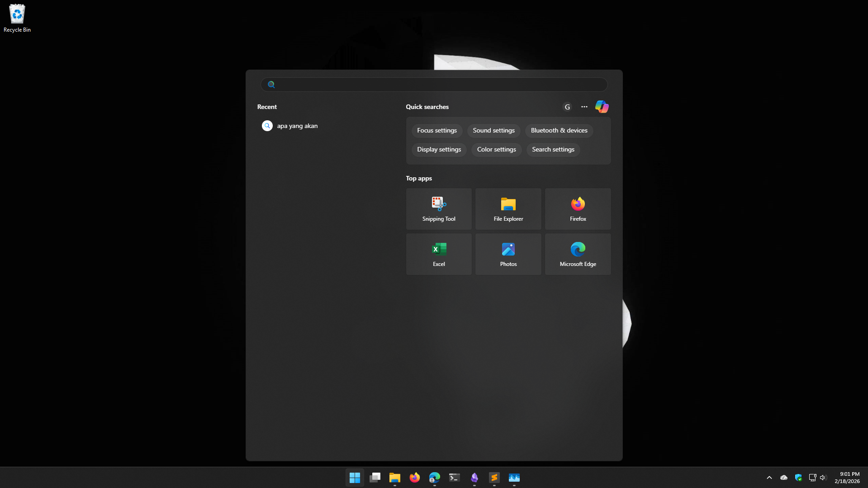Click the Windows Start button on taskbar
Image resolution: width=868 pixels, height=488 pixels.
(355, 478)
